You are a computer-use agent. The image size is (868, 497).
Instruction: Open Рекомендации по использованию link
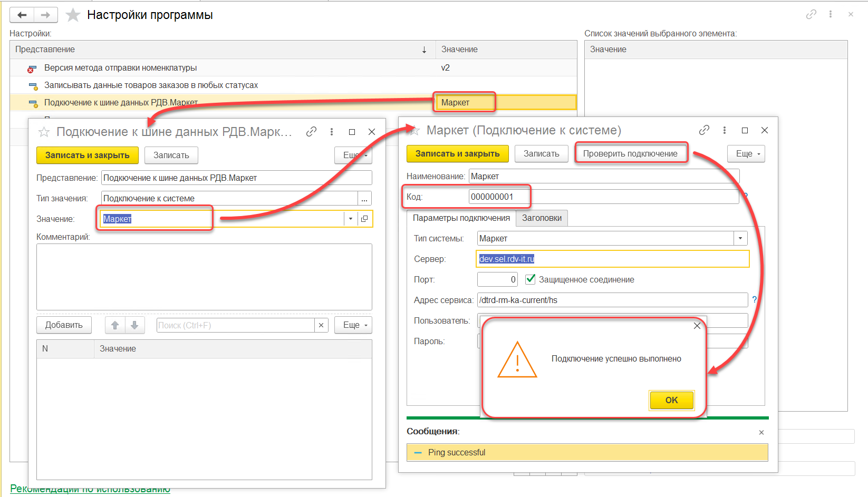(90, 489)
